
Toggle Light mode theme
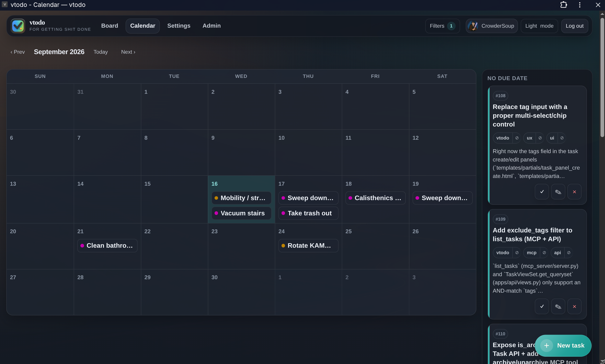point(539,26)
